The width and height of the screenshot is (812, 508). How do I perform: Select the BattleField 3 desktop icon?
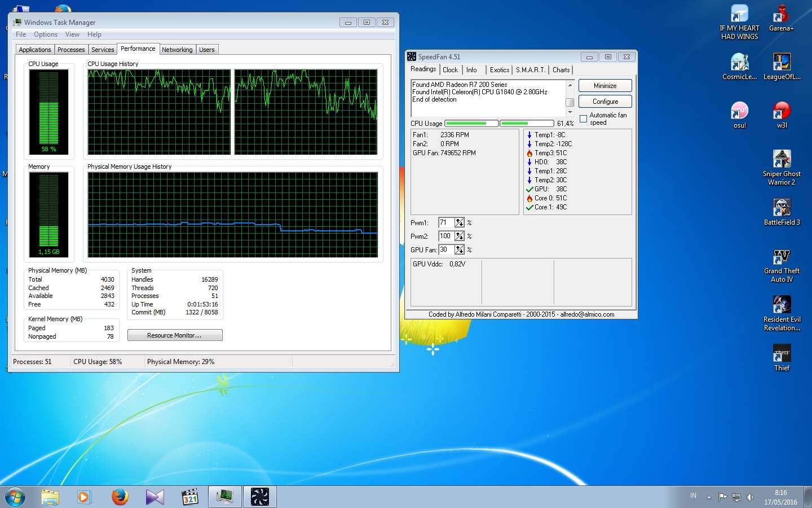782,212
